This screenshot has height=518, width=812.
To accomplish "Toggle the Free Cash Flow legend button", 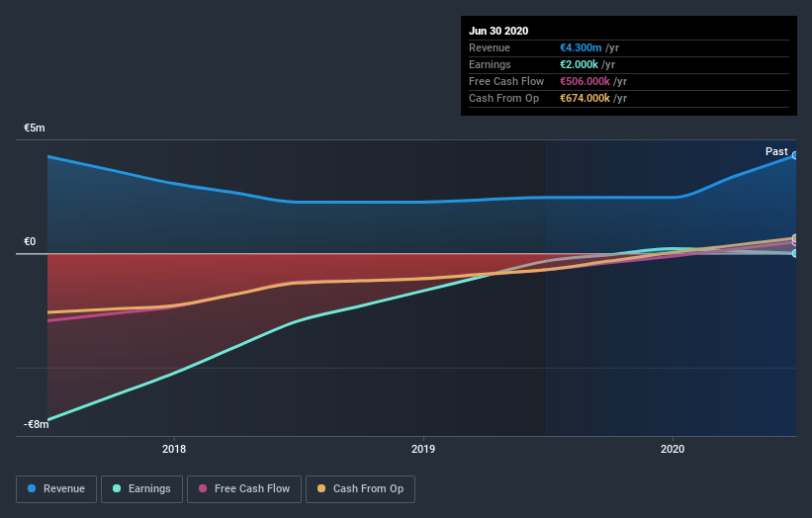I will click(x=244, y=489).
